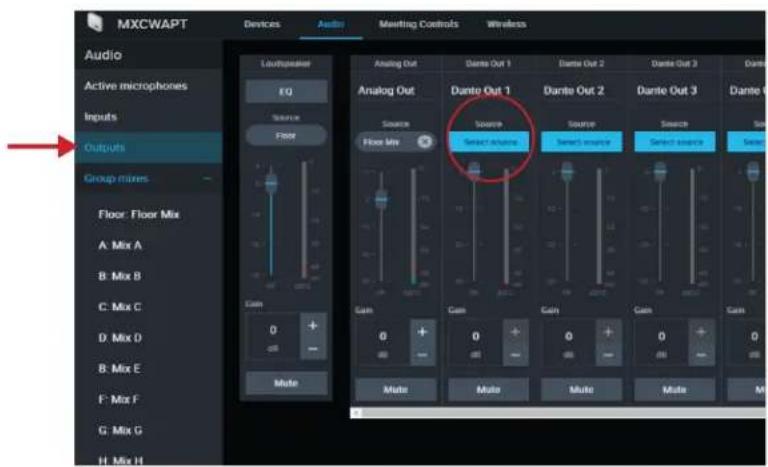The width and height of the screenshot is (768, 467).
Task: Mute the Dante Out 1 channel
Action: click(x=489, y=390)
